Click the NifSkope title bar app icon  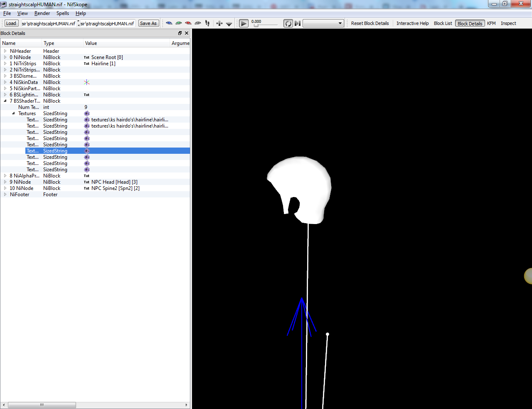pos(4,4)
